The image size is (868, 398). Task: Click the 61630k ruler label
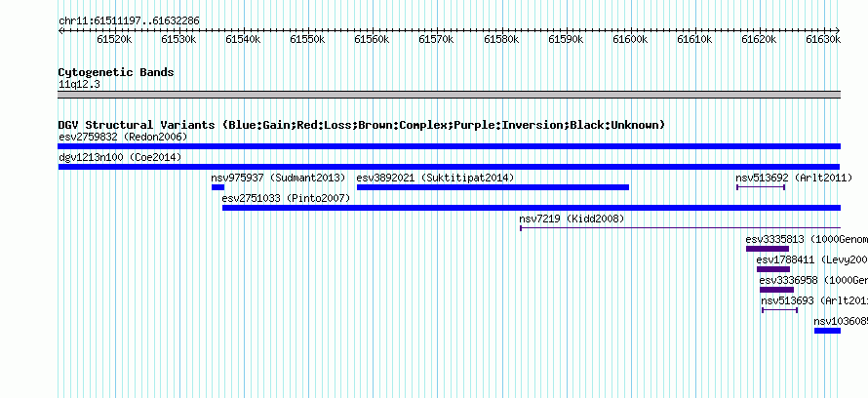point(824,39)
